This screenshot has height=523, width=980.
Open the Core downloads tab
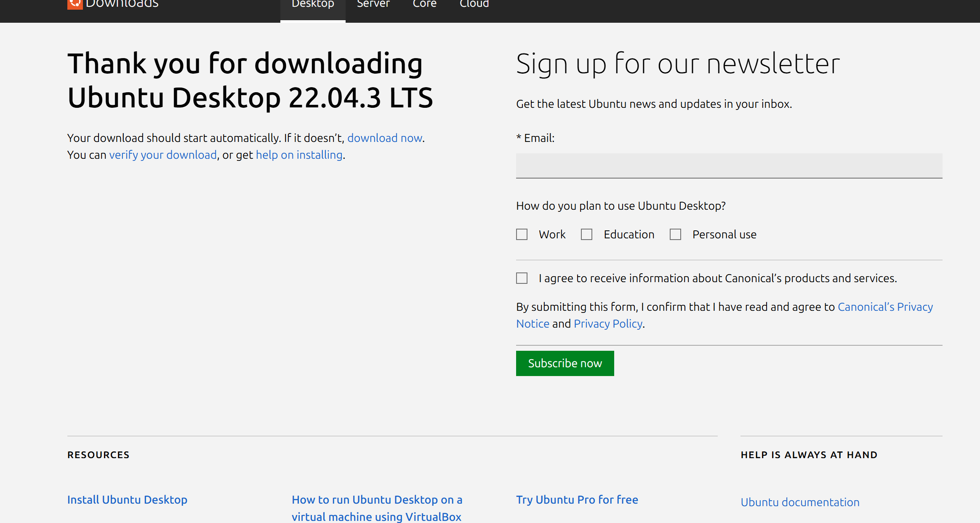424,4
